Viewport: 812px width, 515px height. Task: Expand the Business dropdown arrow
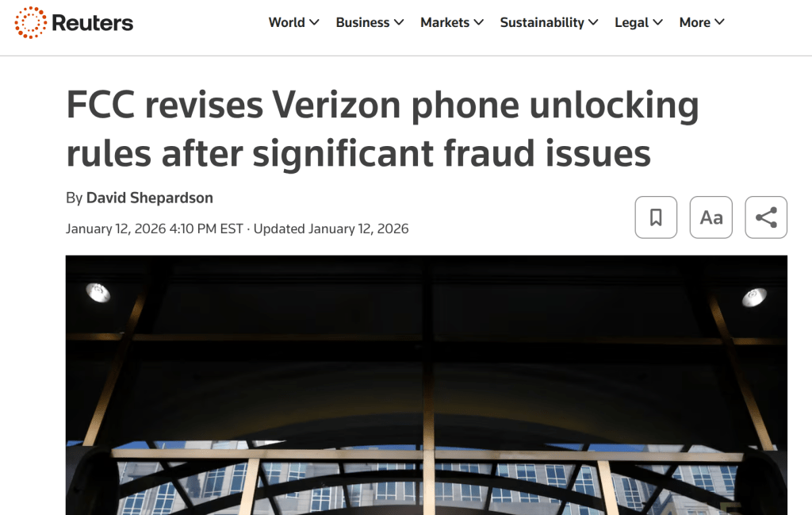(x=399, y=22)
